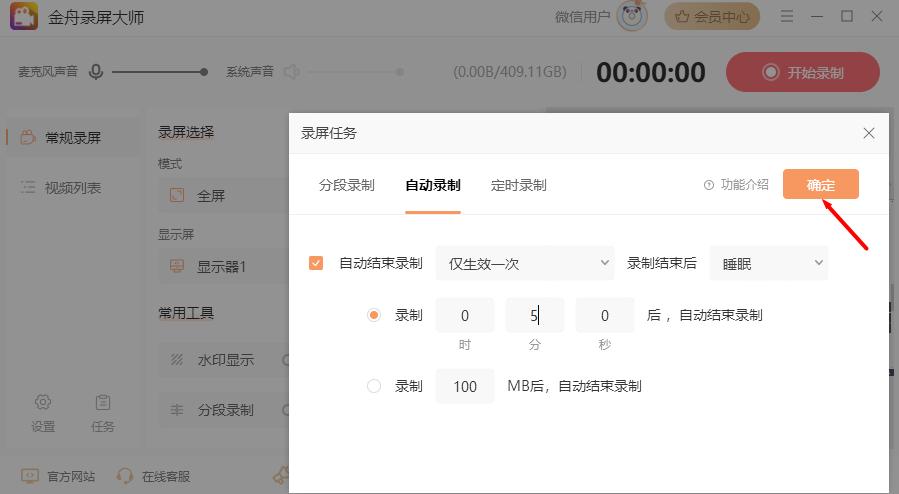Open the 全屏 mode selector

click(224, 195)
